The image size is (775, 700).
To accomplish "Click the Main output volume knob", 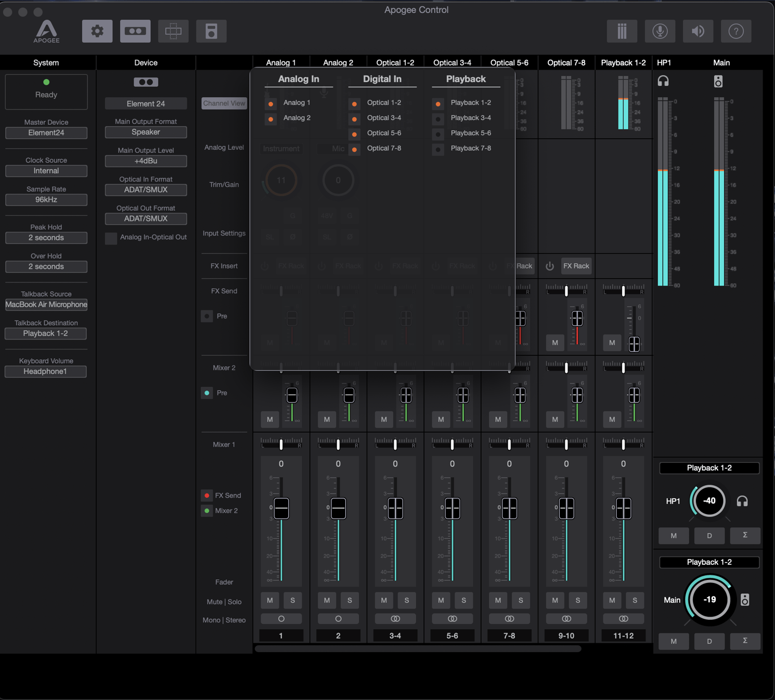I will (709, 600).
